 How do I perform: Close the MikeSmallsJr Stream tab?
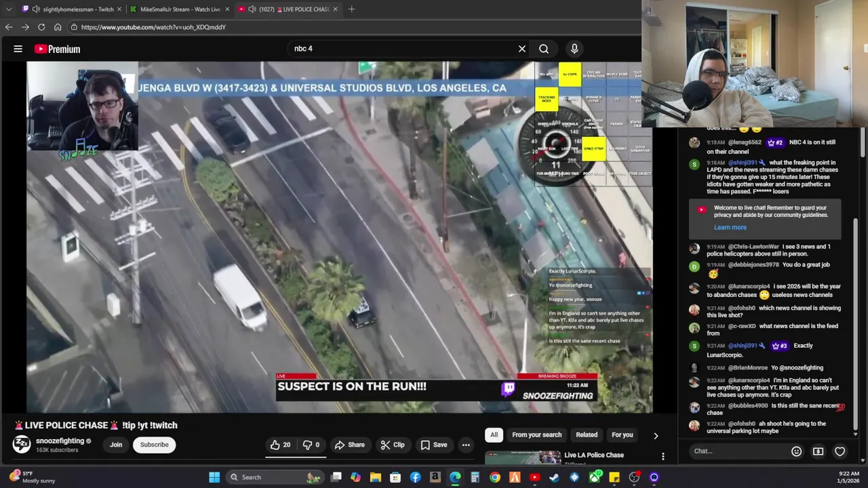click(x=227, y=9)
